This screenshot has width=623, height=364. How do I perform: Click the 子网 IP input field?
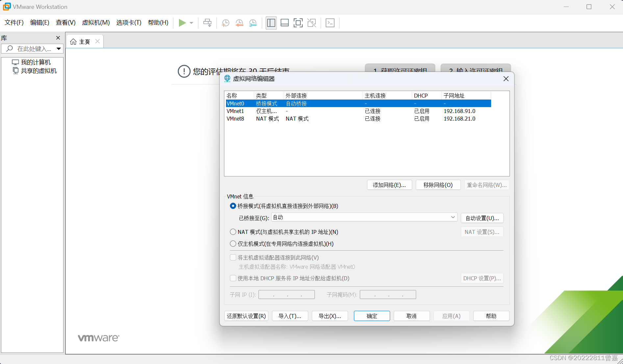click(287, 295)
